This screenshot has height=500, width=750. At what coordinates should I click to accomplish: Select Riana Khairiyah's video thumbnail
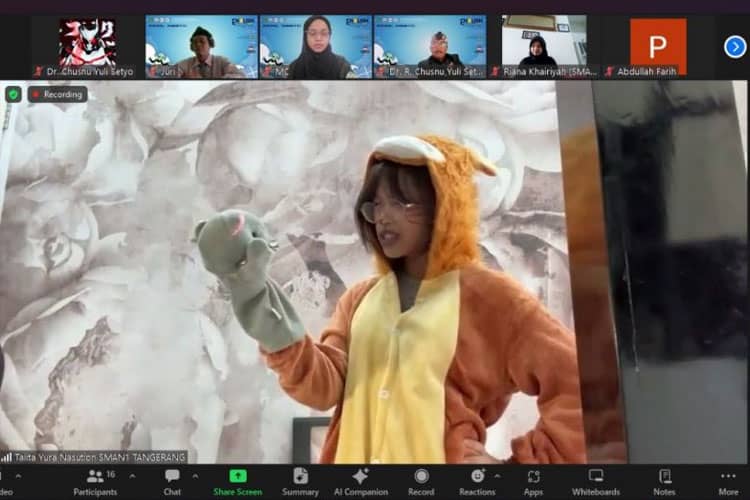(x=544, y=46)
